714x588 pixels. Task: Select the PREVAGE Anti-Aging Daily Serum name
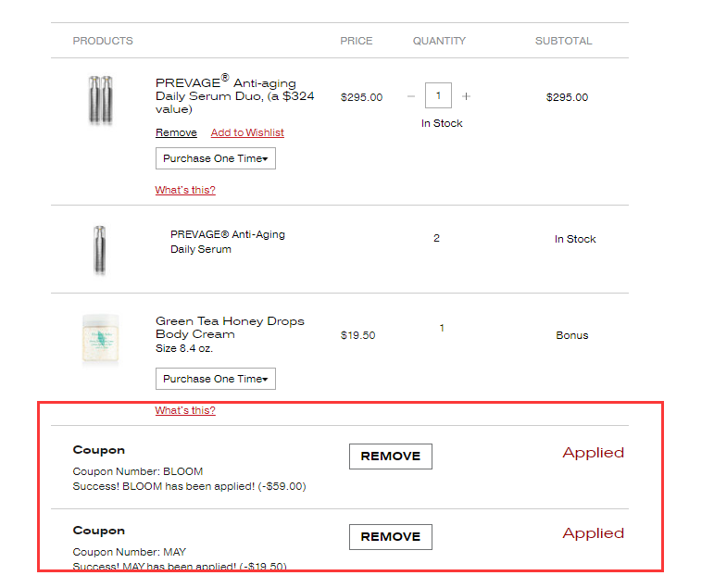click(x=228, y=242)
